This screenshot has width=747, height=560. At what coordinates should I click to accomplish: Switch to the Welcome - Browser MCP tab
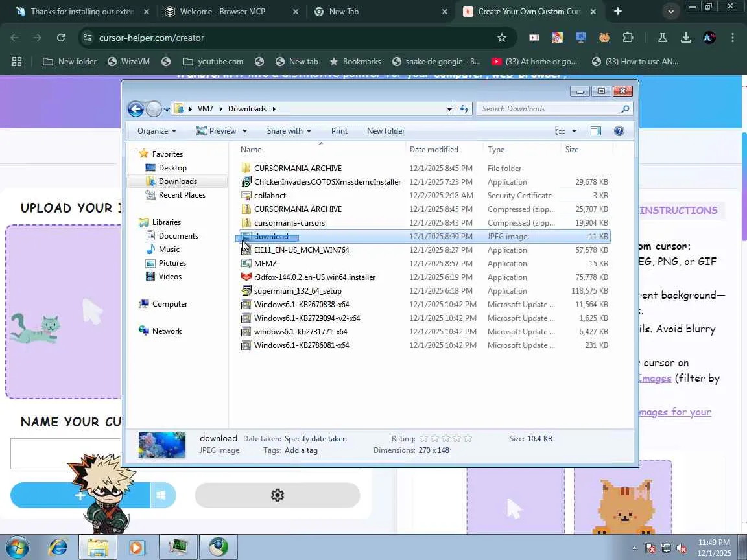231,12
